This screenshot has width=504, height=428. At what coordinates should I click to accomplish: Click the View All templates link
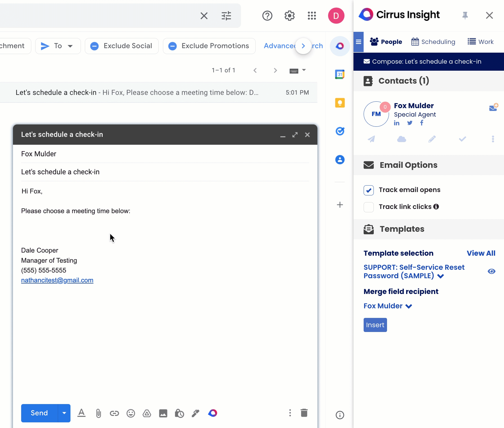[481, 253]
